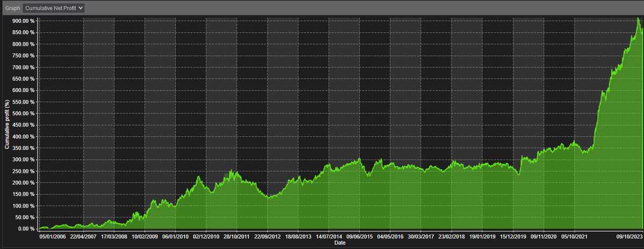Click the 400.00 % y-axis label

pos(24,136)
